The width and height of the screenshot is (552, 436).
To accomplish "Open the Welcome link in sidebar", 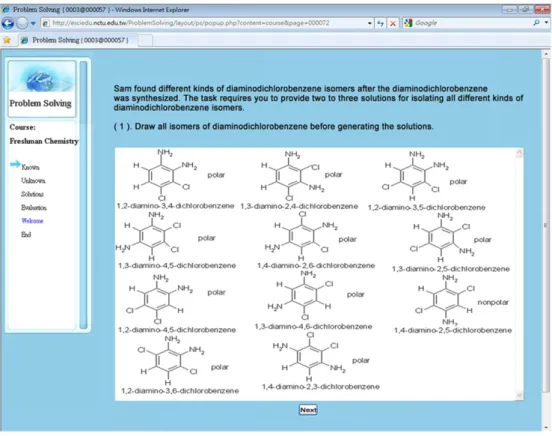I will 32,221.
